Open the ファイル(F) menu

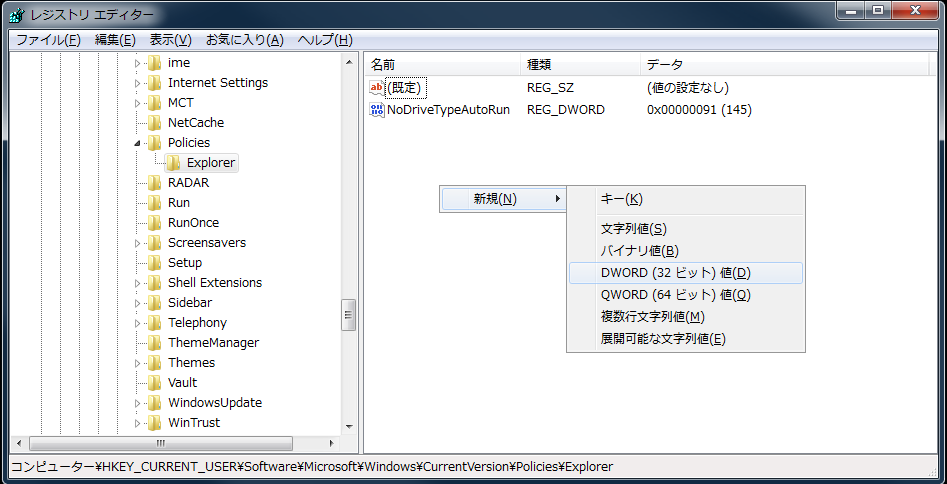pyautogui.click(x=47, y=40)
